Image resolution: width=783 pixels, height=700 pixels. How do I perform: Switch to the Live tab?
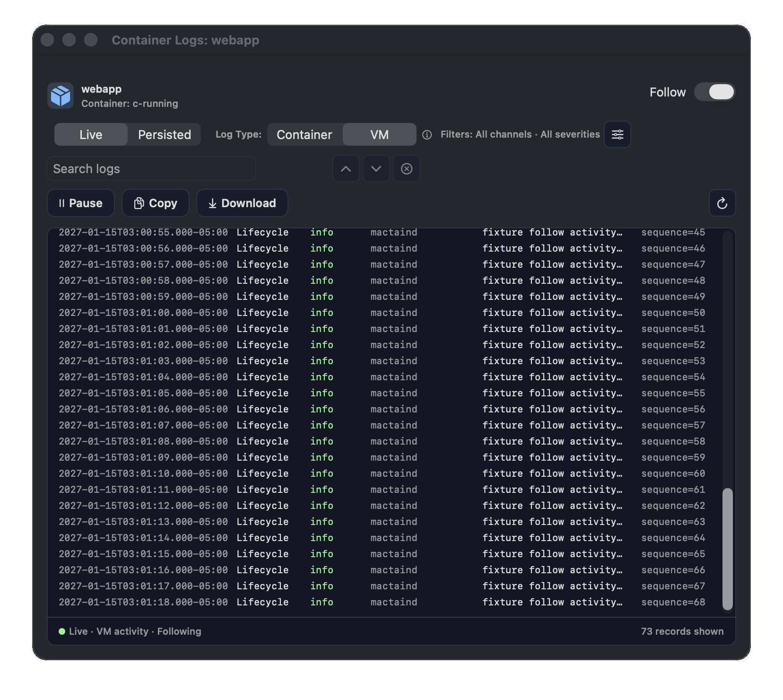click(x=91, y=135)
